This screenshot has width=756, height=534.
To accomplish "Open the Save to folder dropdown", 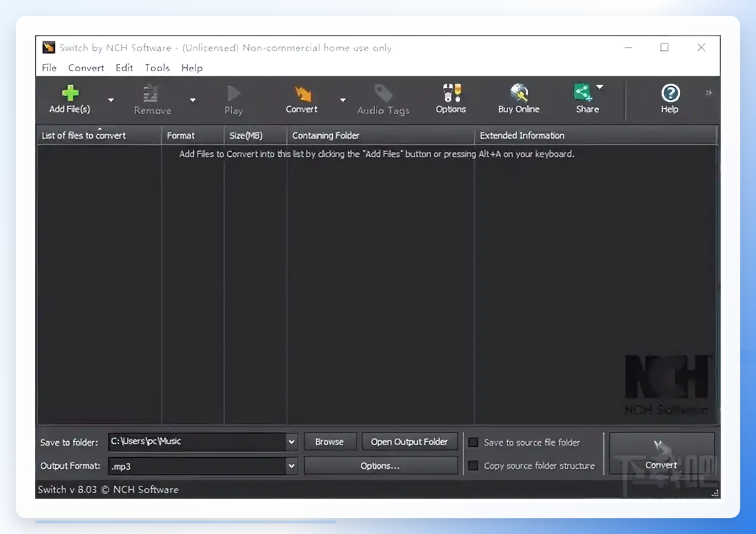I will (x=291, y=442).
